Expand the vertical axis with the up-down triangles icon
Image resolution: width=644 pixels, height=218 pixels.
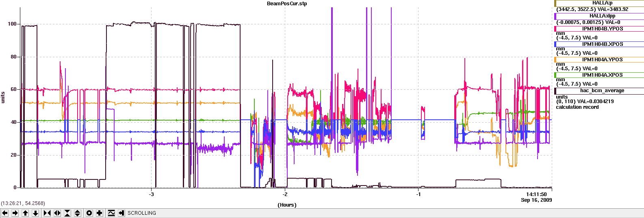click(78, 213)
